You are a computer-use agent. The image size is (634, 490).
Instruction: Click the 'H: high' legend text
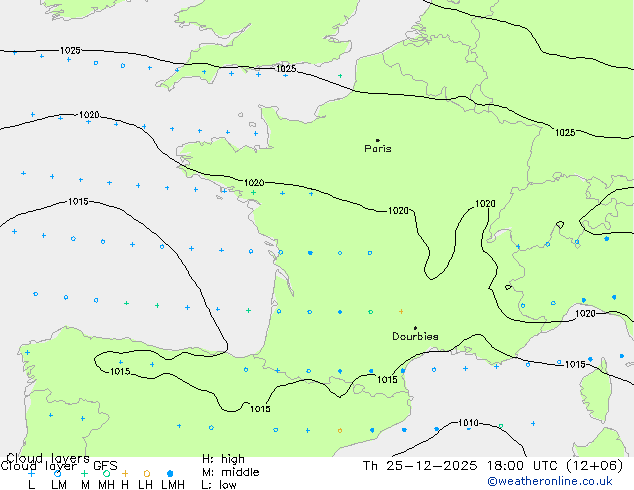(224, 459)
